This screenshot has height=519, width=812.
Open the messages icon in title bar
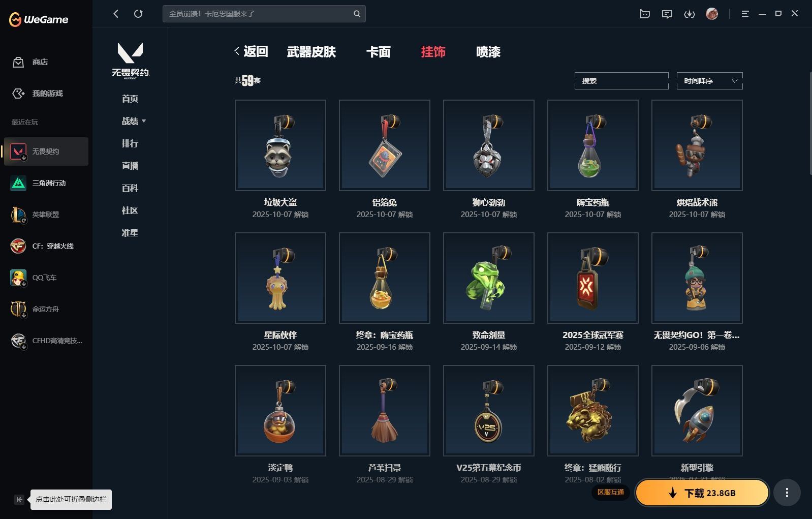667,14
